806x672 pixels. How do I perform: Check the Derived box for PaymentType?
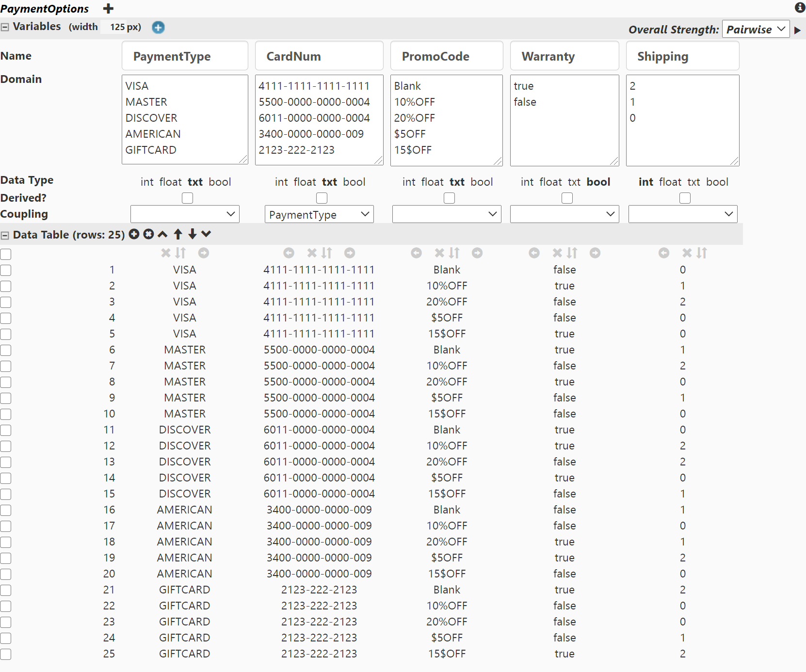click(x=187, y=198)
